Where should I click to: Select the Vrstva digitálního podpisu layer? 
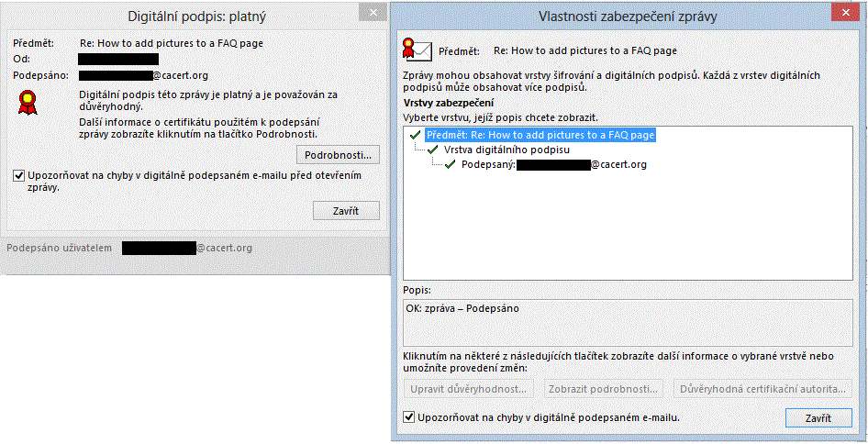pyautogui.click(x=506, y=150)
